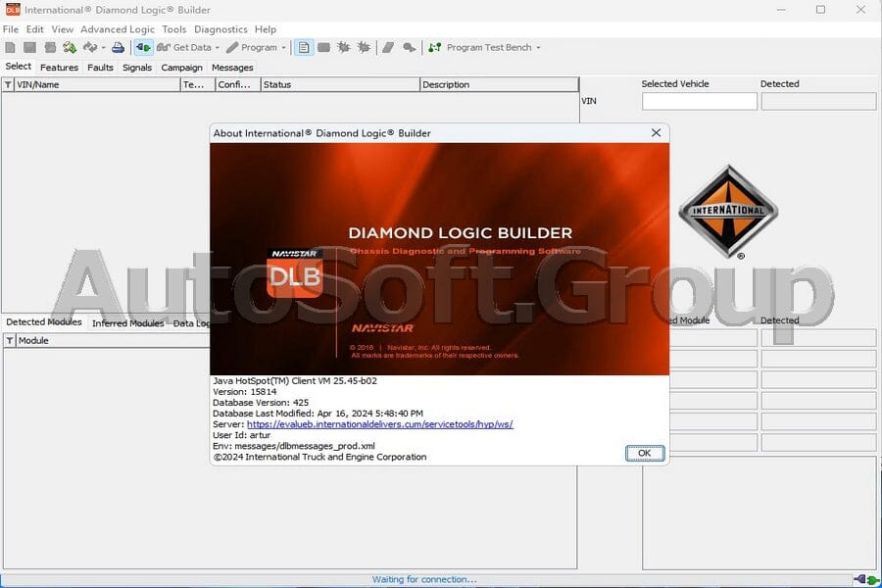This screenshot has height=588, width=882.
Task: Open a new document with the New icon
Action: pyautogui.click(x=11, y=47)
